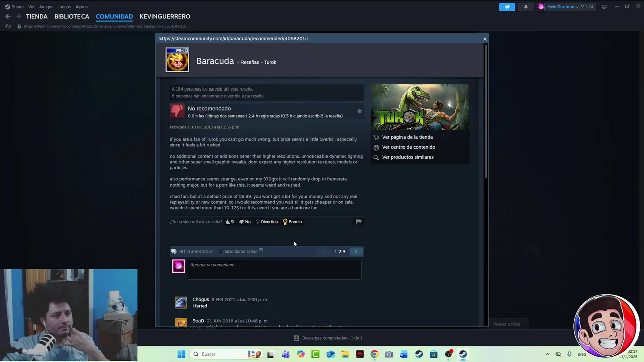Screen dimensions: 644x362
Task: Go forward with the right arrow
Action: point(18,16)
